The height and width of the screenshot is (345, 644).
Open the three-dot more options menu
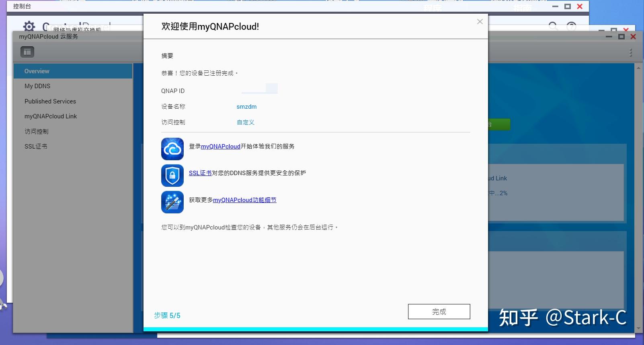pyautogui.click(x=631, y=53)
